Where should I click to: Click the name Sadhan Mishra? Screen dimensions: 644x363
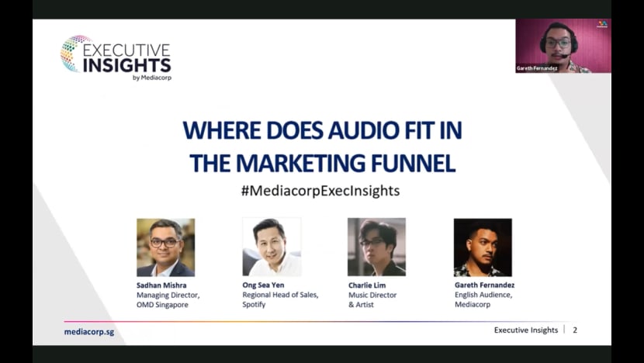click(161, 285)
